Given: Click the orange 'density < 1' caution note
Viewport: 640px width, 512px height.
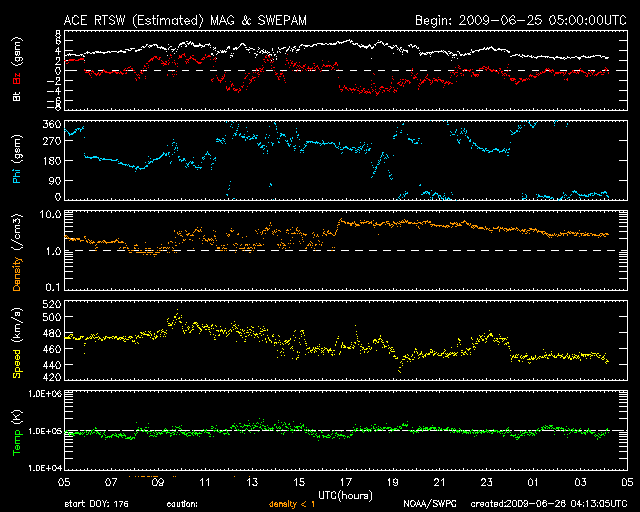Looking at the screenshot, I should (x=292, y=504).
